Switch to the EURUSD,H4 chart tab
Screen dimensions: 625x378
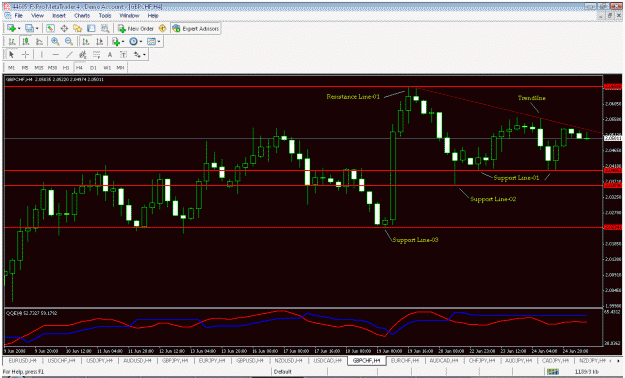tap(23, 360)
